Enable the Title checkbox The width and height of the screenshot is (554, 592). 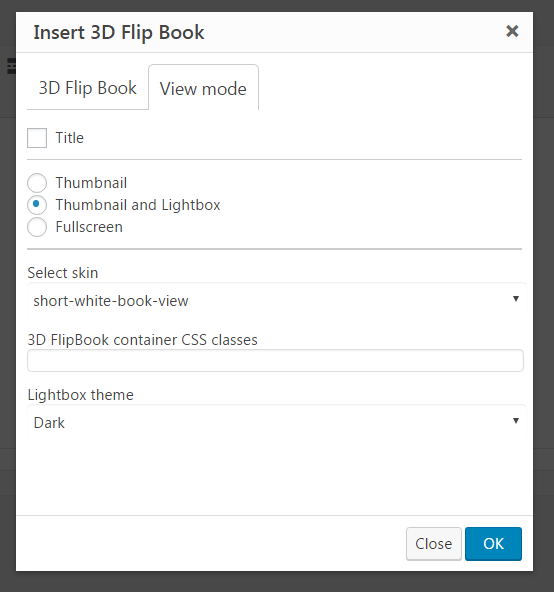point(37,138)
